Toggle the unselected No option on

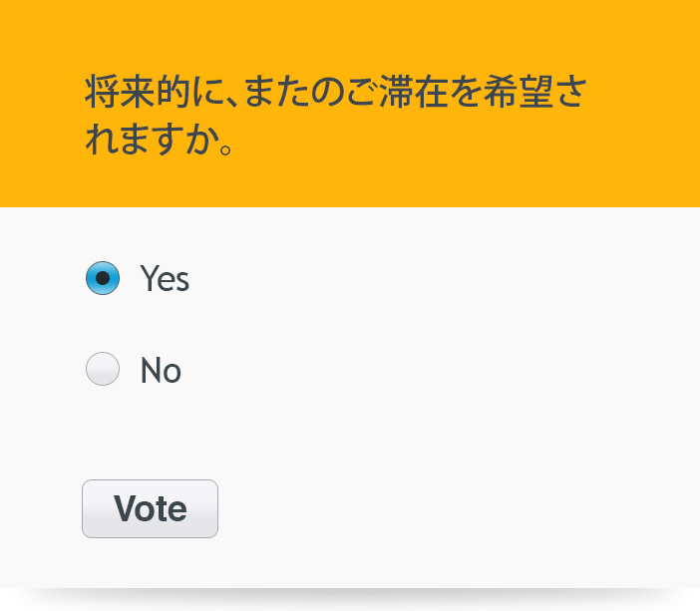tap(103, 370)
